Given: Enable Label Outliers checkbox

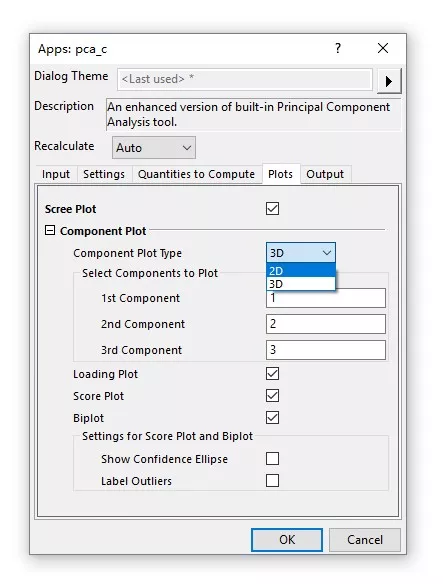Looking at the screenshot, I should (272, 480).
